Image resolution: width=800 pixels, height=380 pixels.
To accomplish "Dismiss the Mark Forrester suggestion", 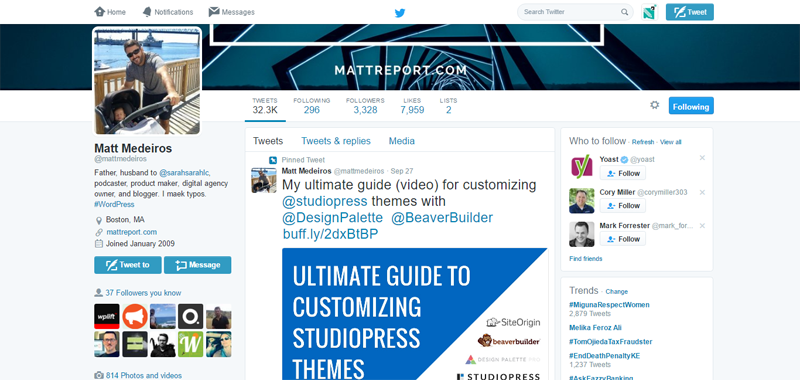I will tap(702, 225).
